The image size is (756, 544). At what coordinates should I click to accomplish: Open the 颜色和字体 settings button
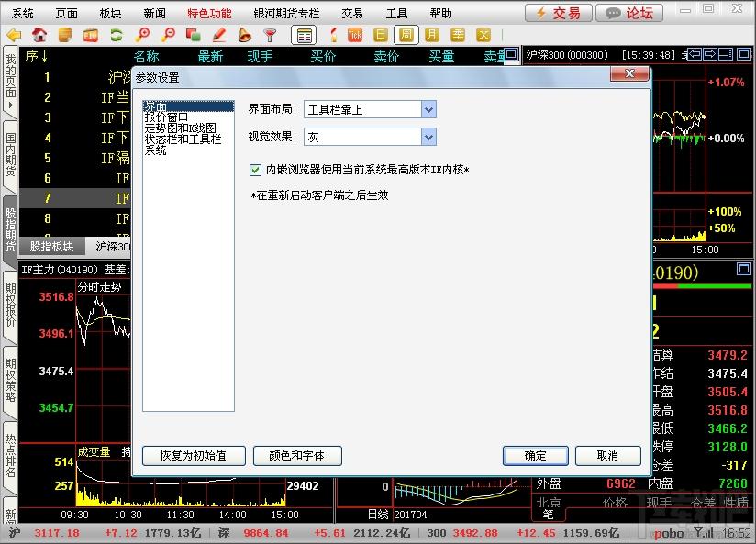[x=297, y=456]
